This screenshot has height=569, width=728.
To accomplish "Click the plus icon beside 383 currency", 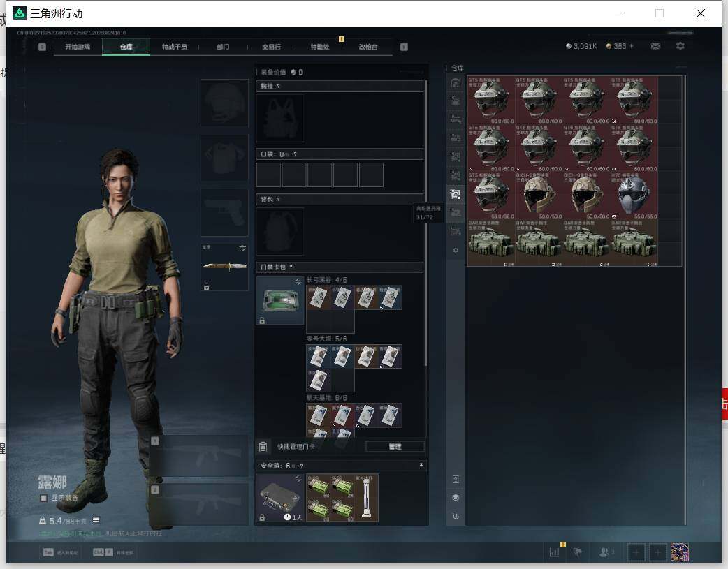I will [632, 46].
